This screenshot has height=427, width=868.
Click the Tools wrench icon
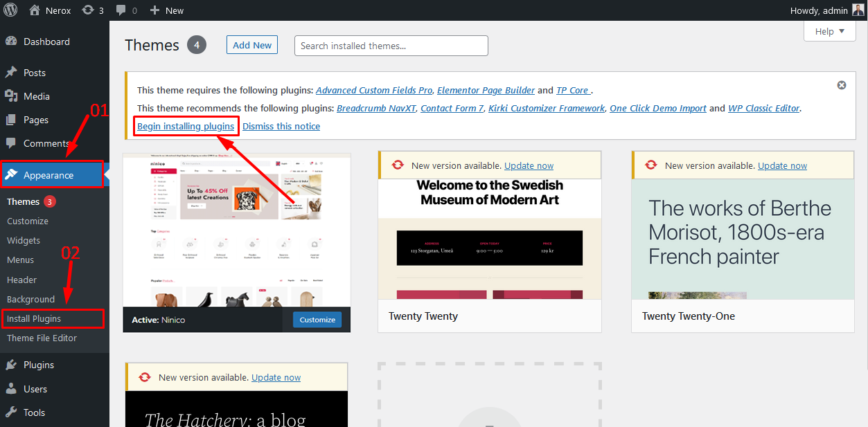pyautogui.click(x=11, y=412)
